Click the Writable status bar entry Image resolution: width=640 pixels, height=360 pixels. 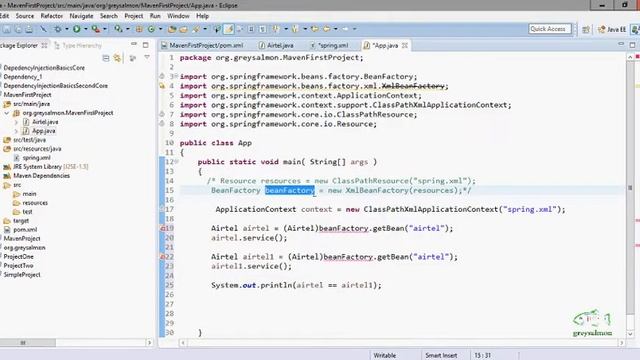pos(385,356)
